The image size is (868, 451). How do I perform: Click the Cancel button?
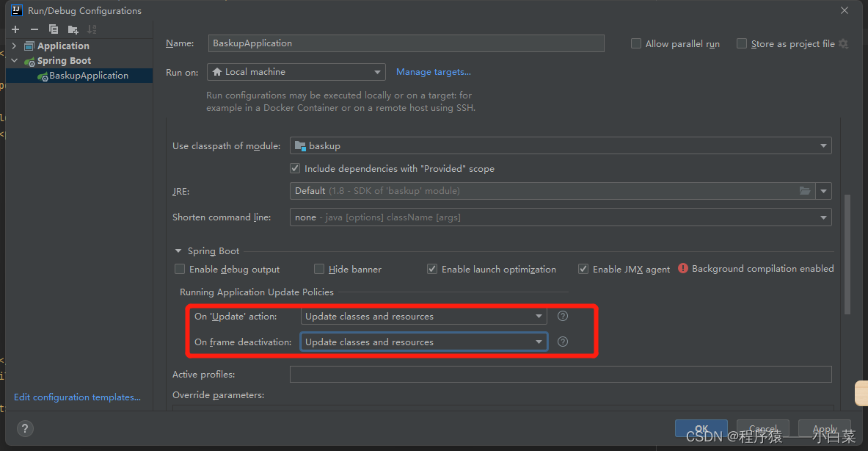763,429
